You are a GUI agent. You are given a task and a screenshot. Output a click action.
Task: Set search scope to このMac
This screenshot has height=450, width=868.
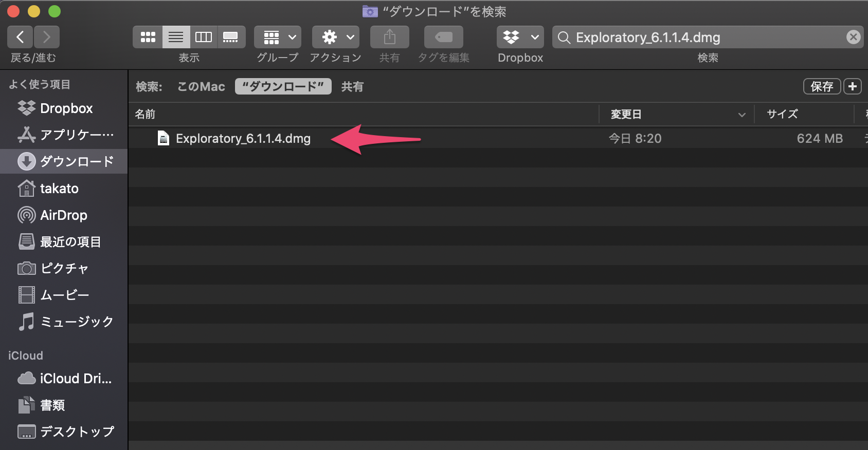pyautogui.click(x=201, y=87)
